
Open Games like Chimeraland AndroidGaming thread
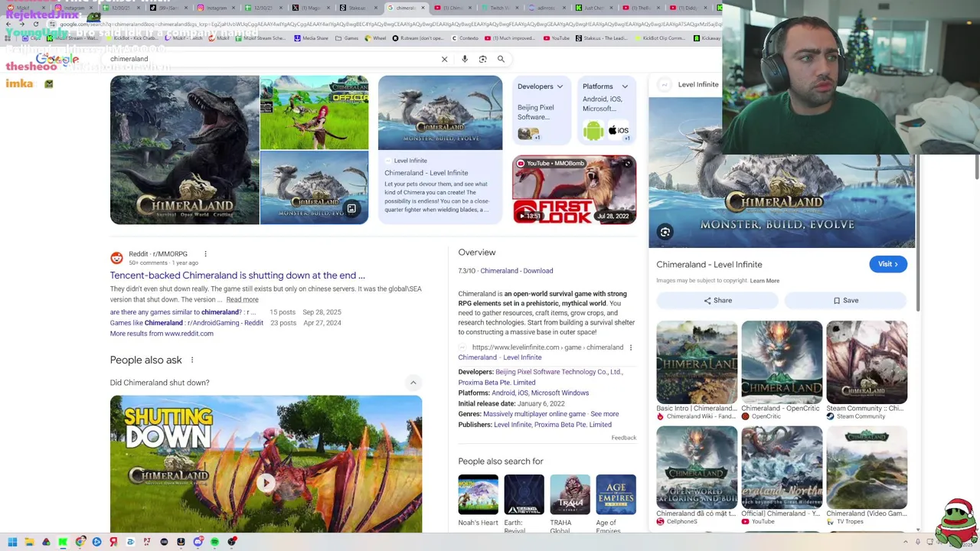(x=187, y=323)
